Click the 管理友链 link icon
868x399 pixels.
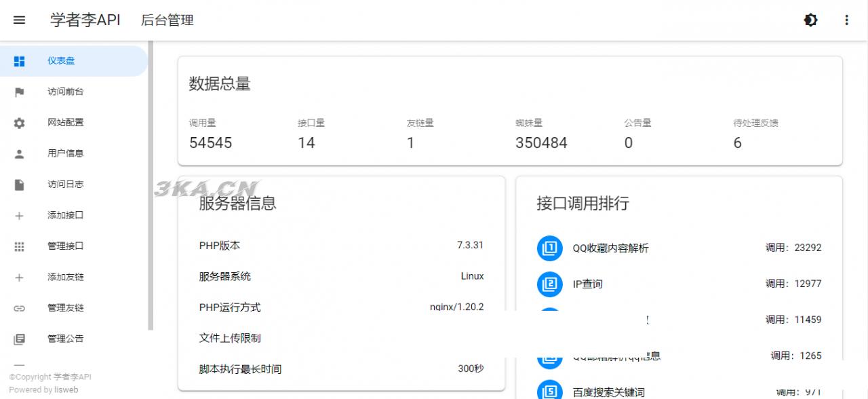point(19,307)
